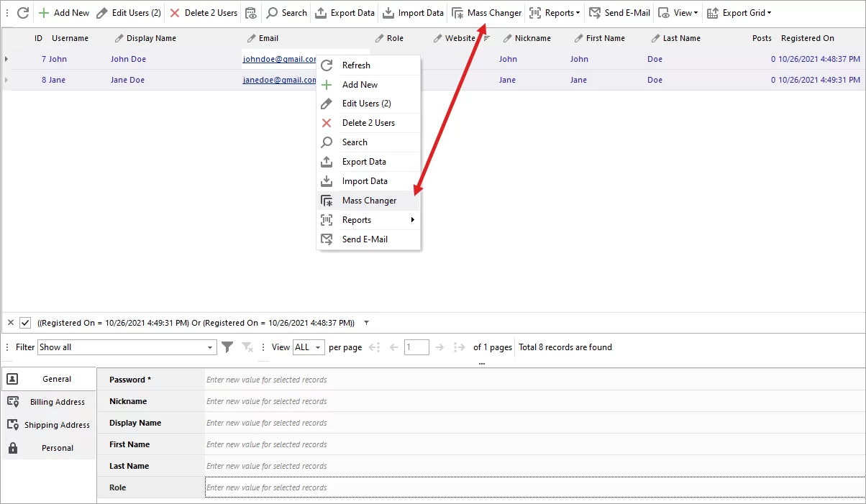Screen dimensions: 866x504
Task: Toggle the filter expression checkbox
Action: [27, 322]
